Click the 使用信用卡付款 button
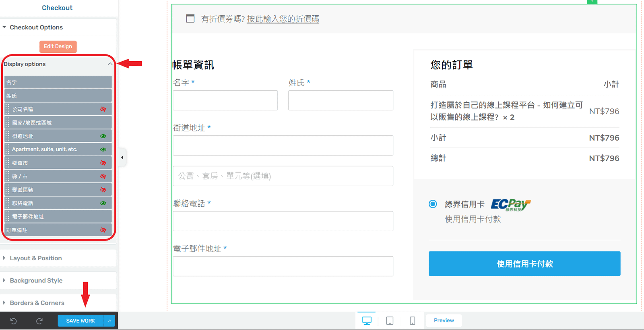Image resolution: width=644 pixels, height=330 pixels. tap(524, 264)
